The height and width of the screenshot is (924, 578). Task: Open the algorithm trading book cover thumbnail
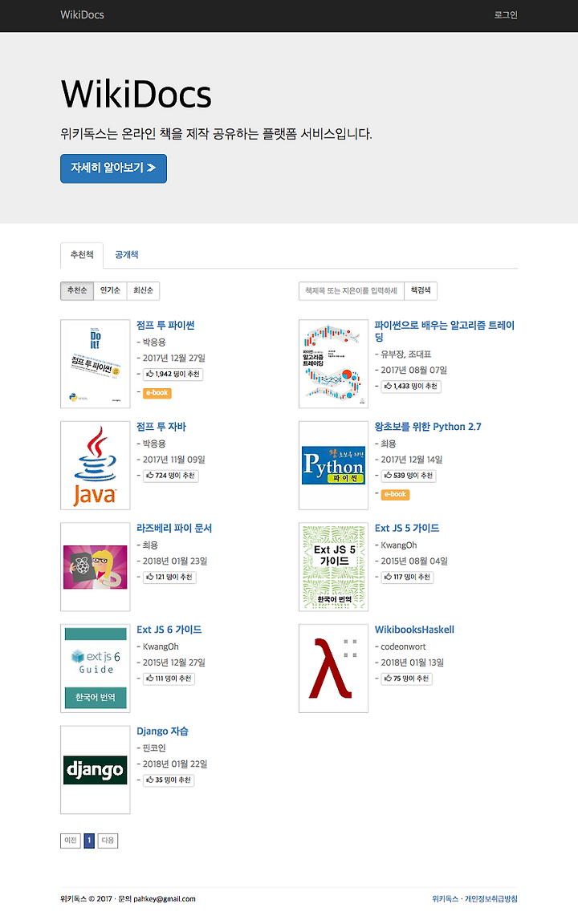pyautogui.click(x=334, y=363)
